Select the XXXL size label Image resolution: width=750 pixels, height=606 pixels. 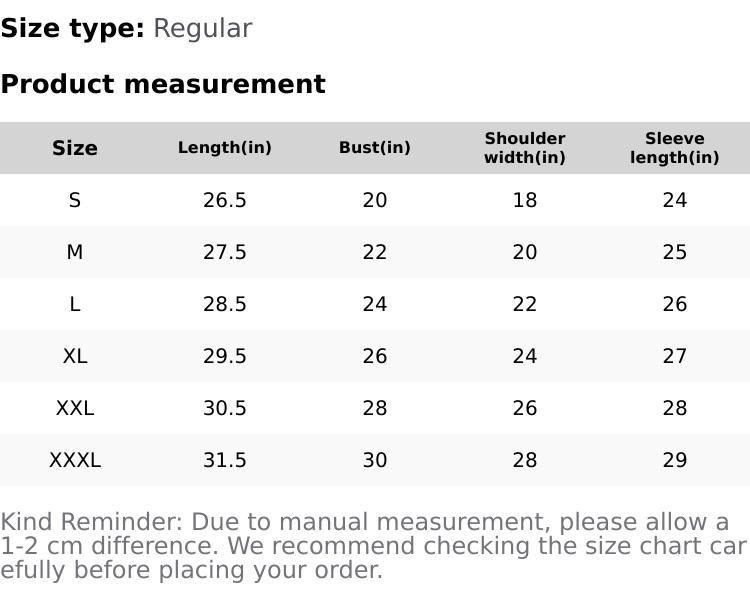click(75, 460)
